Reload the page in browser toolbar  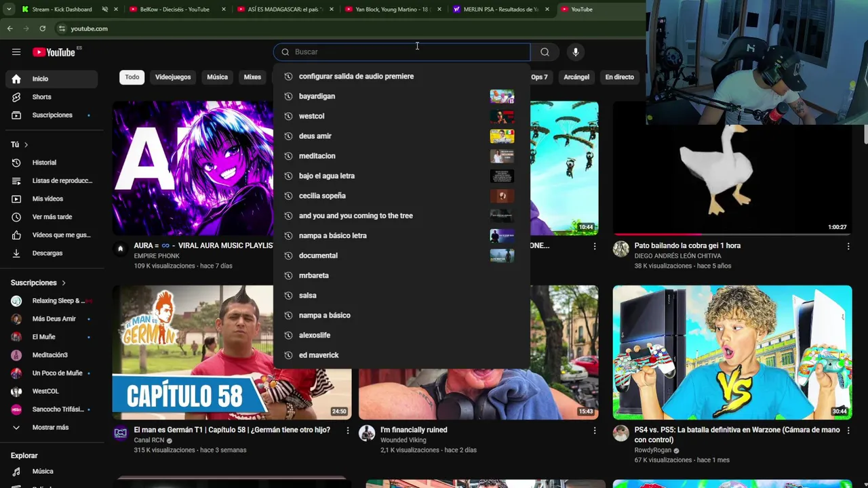coord(42,28)
